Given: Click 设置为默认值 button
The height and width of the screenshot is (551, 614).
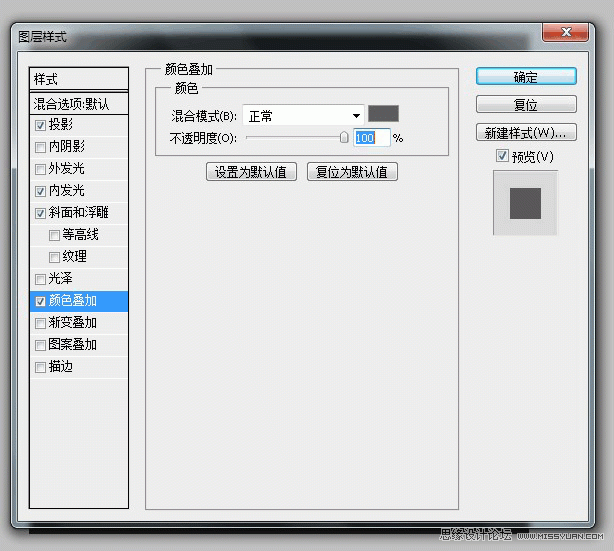Looking at the screenshot, I should point(251,172).
